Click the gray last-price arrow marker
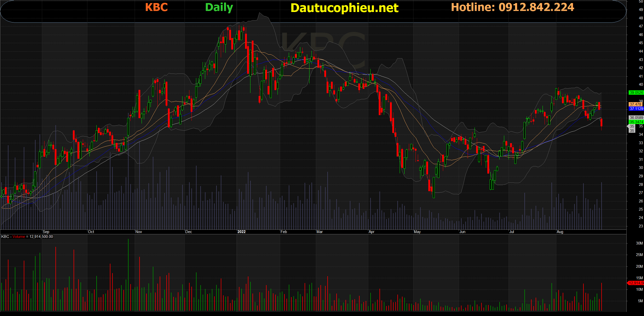The width and height of the screenshot is (644, 316). (631, 126)
